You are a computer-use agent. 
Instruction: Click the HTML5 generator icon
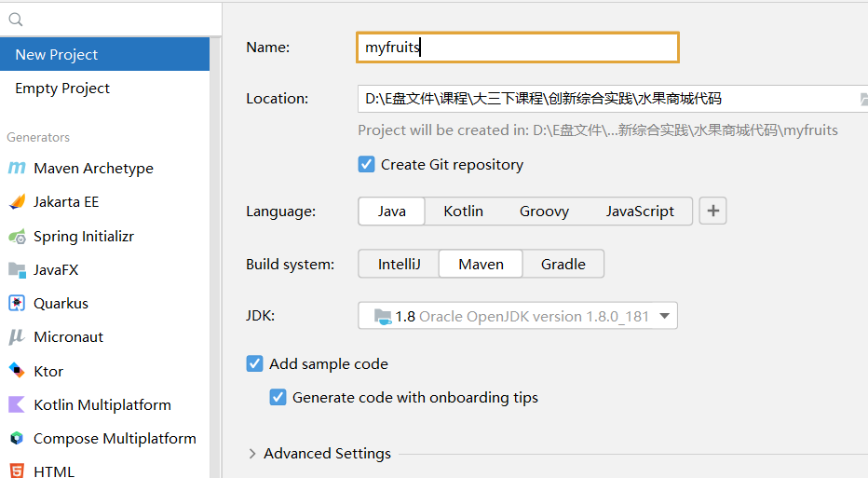point(17,471)
